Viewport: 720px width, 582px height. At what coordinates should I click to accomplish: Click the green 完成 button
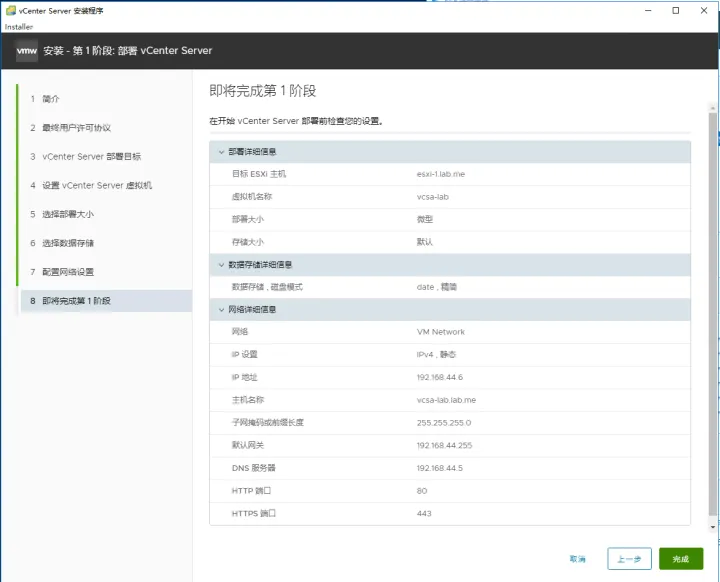(x=681, y=559)
